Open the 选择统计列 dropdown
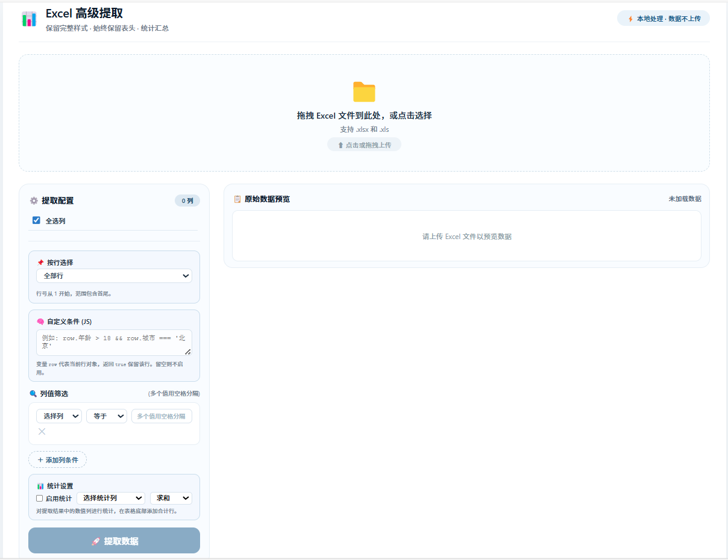The height and width of the screenshot is (560, 728). [111, 498]
